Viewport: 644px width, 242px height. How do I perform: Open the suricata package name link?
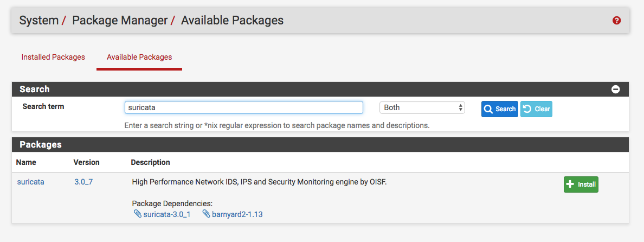coord(30,182)
